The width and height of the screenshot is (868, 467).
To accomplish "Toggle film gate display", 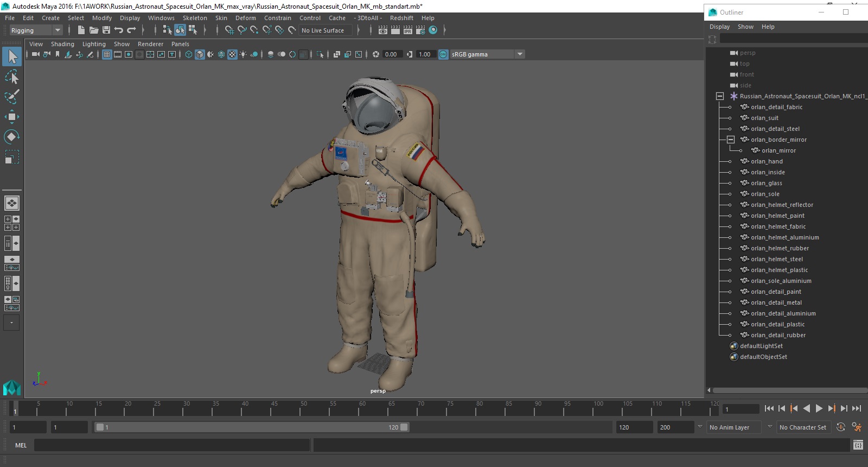I will click(x=118, y=54).
